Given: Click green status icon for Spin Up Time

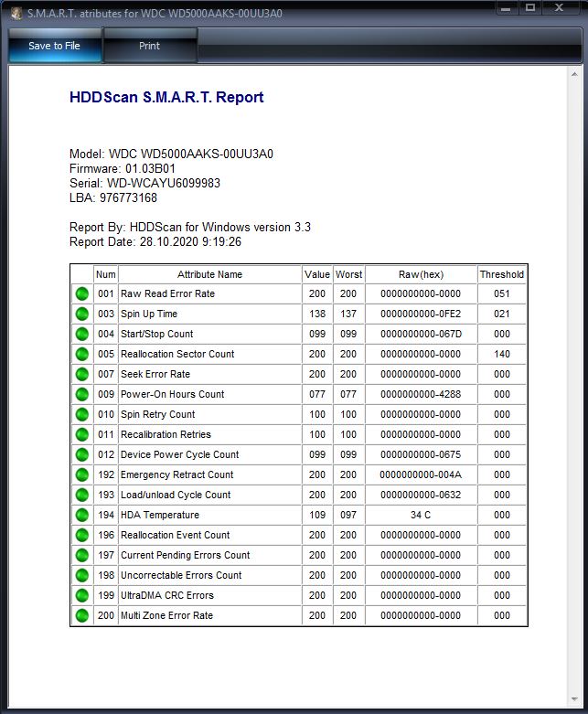Looking at the screenshot, I should pyautogui.click(x=82, y=314).
